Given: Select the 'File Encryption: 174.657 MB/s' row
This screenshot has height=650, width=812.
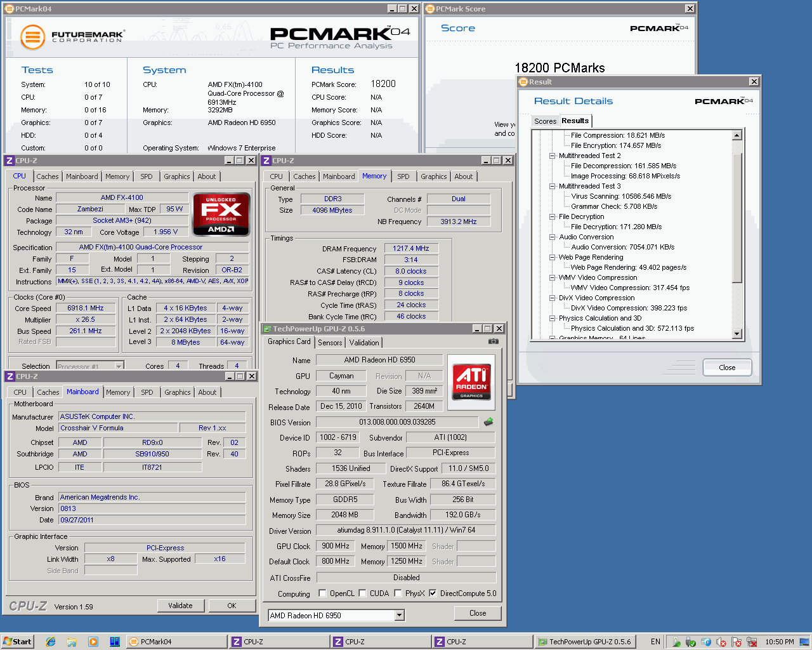Looking at the screenshot, I should click(x=616, y=145).
